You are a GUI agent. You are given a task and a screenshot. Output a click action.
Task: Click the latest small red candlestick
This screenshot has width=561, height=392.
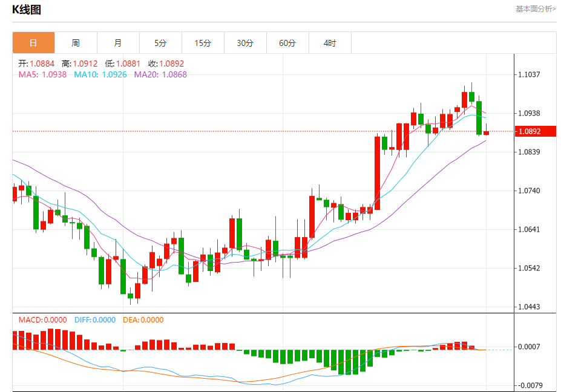pos(486,132)
